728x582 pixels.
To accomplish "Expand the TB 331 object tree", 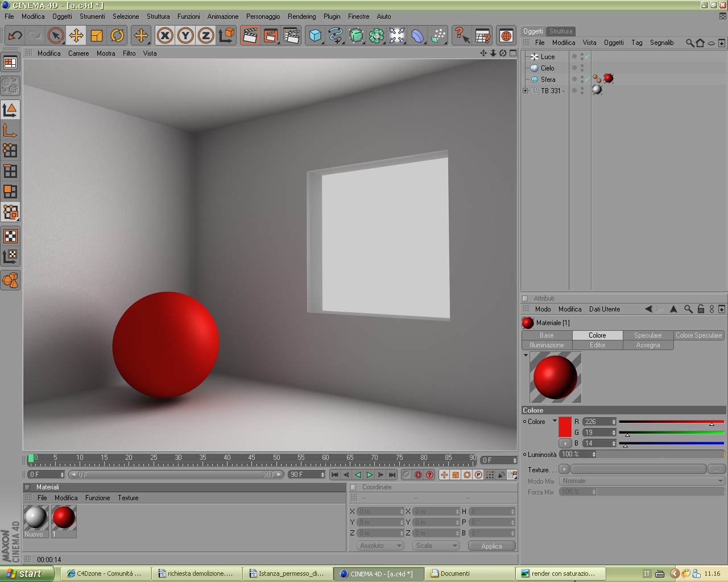I will 526,90.
